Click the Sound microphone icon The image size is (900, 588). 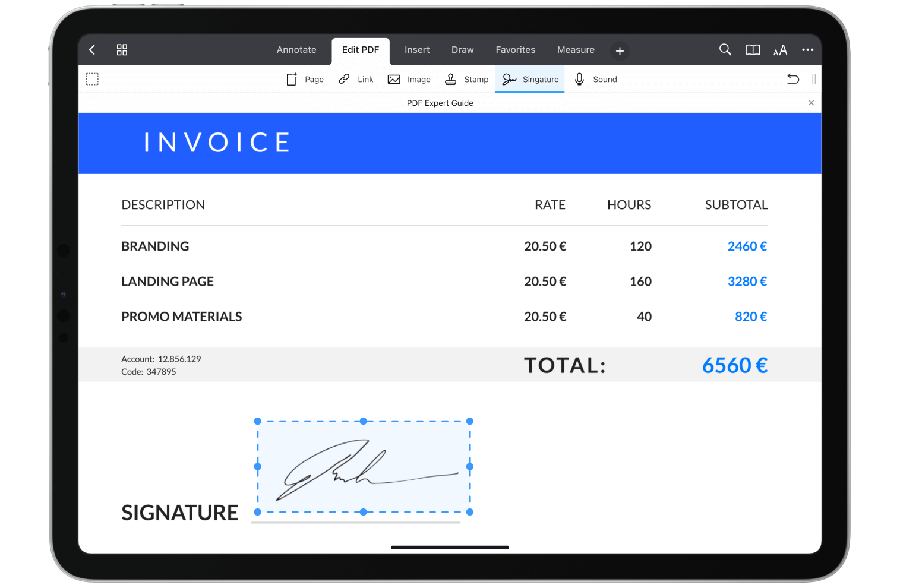coord(579,79)
